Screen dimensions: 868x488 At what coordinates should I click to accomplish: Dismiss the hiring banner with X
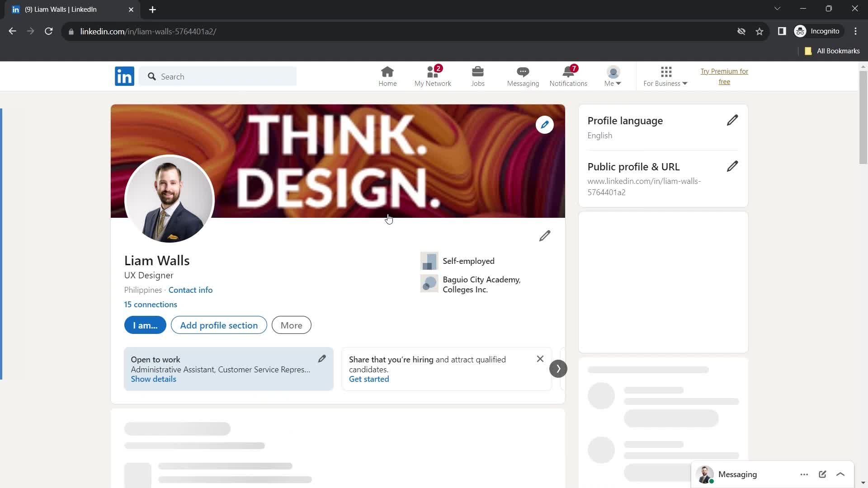tap(540, 359)
